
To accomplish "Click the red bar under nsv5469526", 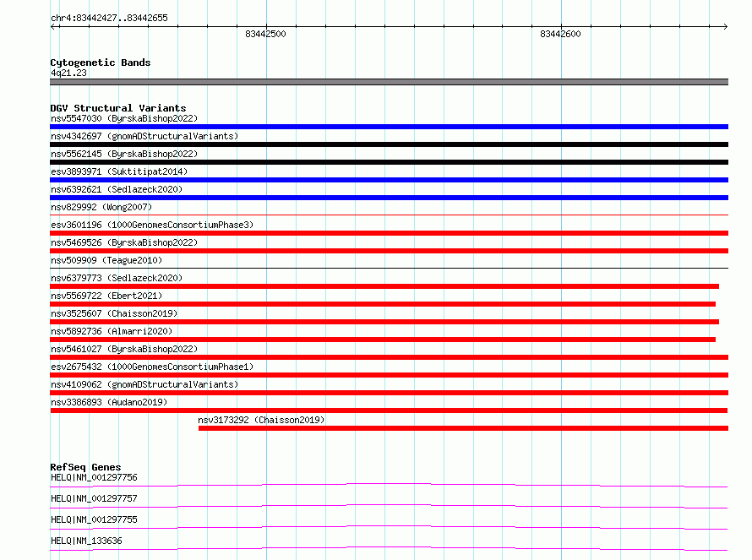I will pyautogui.click(x=389, y=251).
